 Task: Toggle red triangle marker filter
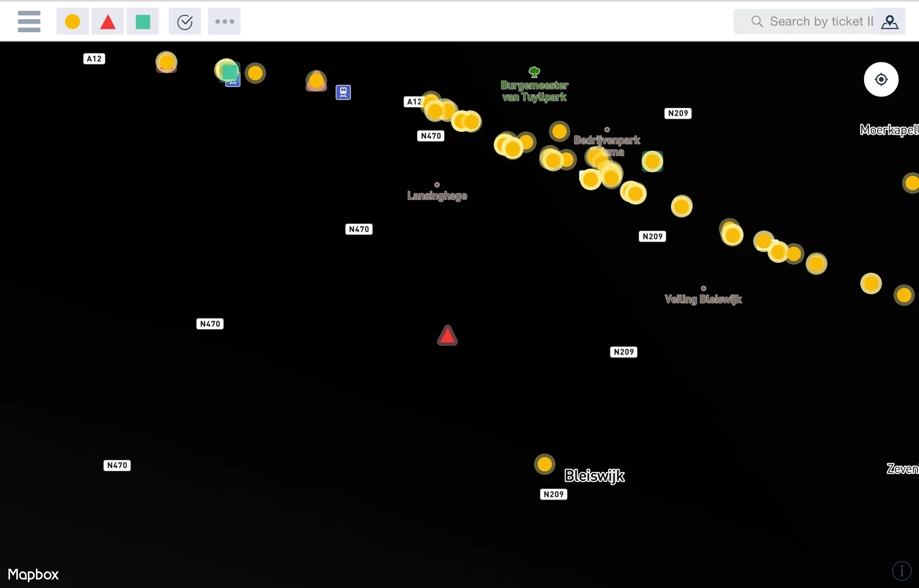107,21
